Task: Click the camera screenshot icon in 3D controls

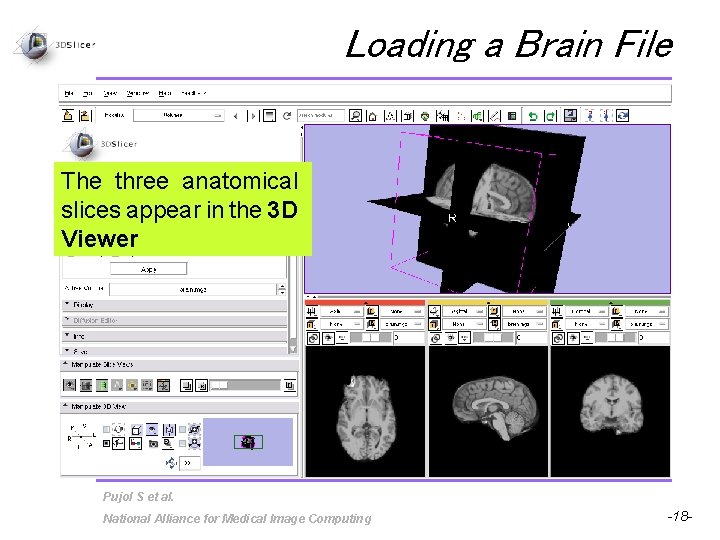Action: 153,444
